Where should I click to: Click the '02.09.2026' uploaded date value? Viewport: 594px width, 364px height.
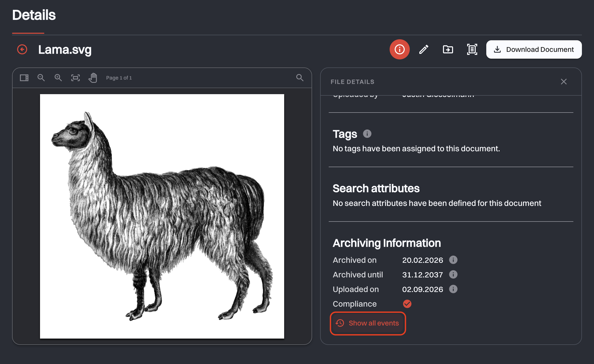click(423, 289)
